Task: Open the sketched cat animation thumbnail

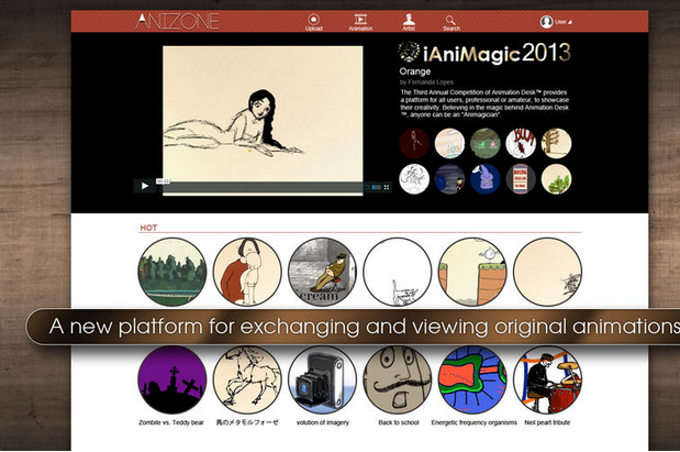Action: click(x=397, y=272)
